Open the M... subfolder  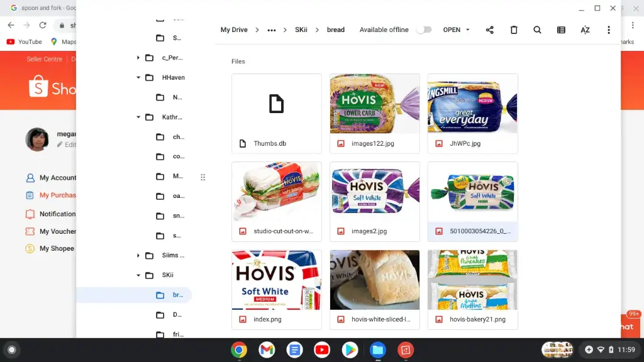[170, 177]
